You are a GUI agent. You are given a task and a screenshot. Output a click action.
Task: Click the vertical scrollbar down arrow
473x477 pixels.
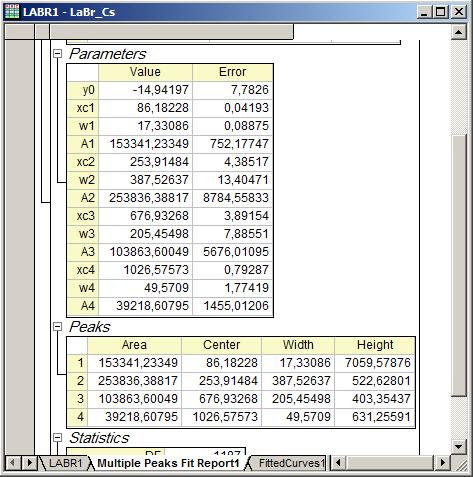coord(459,447)
